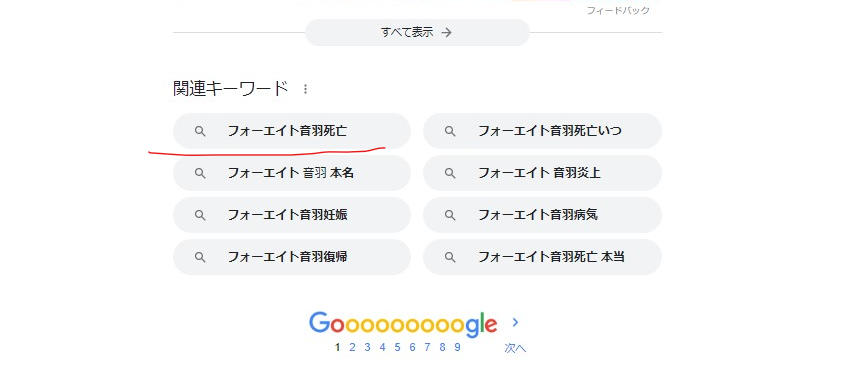
Task: Click the three-dot menu beside 関連キーワード
Action: pyautogui.click(x=305, y=89)
